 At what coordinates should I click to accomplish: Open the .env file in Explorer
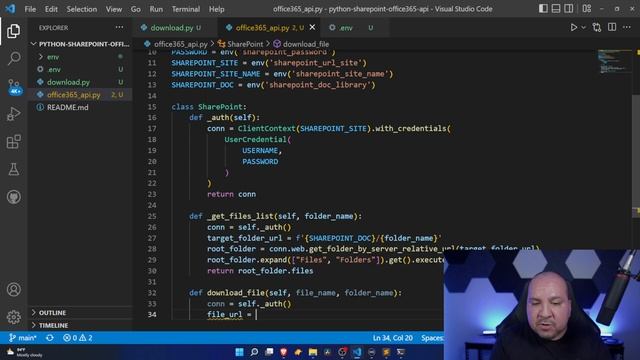point(80,69)
